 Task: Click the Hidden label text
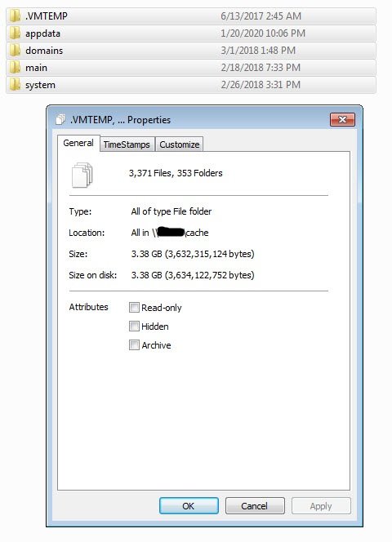pyautogui.click(x=155, y=327)
